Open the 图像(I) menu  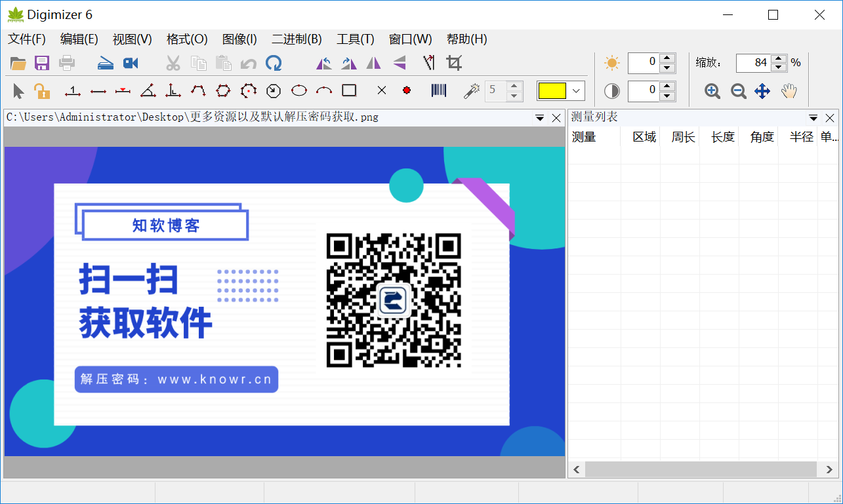(x=239, y=39)
